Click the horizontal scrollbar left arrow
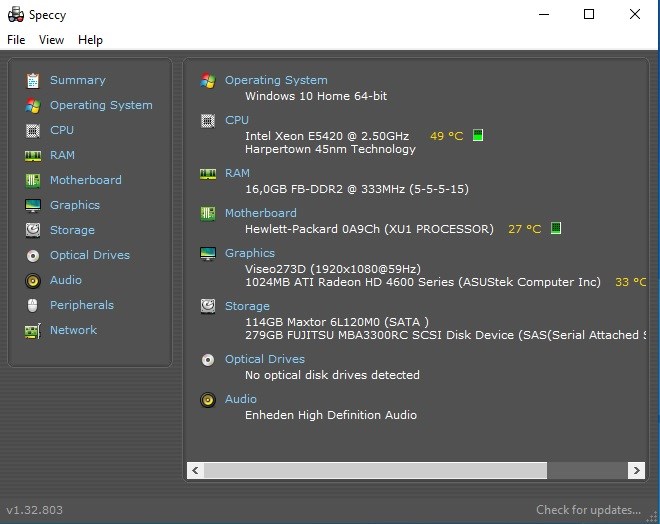 tap(195, 470)
